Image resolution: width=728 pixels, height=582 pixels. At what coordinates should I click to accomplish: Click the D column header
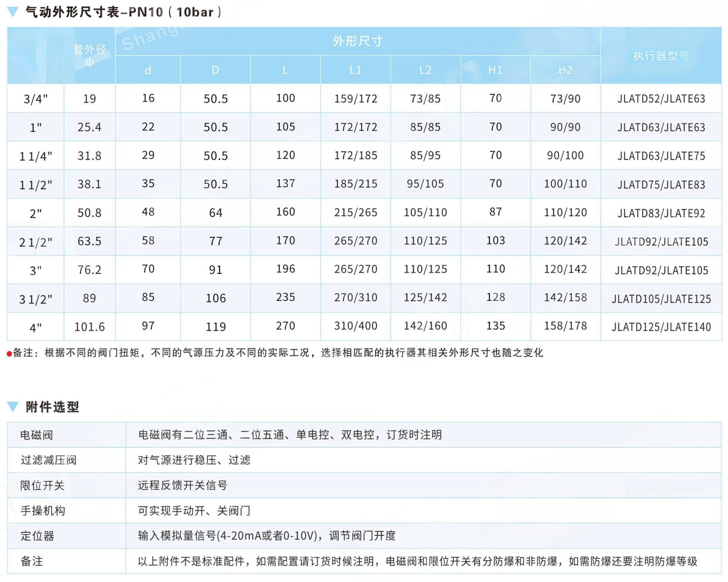[x=215, y=70]
